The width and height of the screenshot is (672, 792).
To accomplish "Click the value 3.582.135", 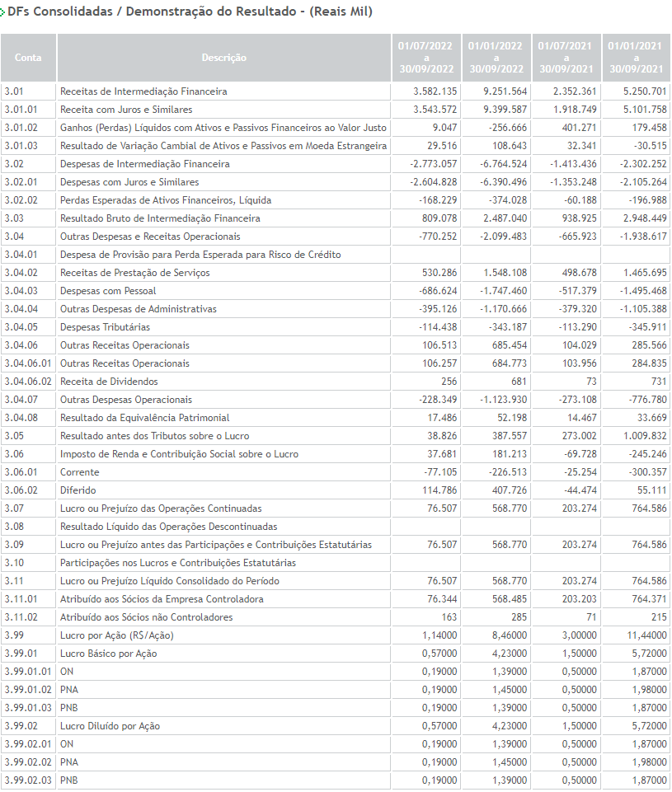I will (x=435, y=91).
